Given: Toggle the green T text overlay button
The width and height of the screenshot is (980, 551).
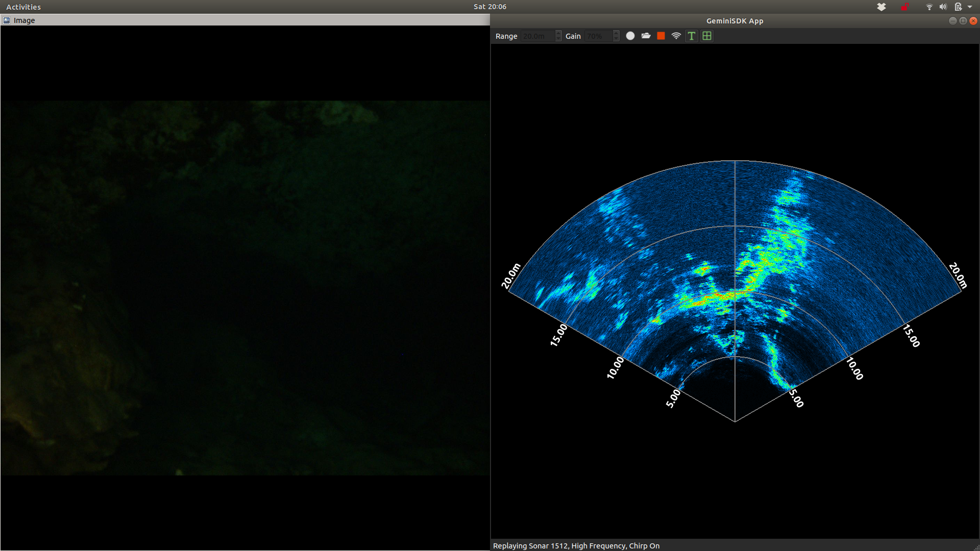Looking at the screenshot, I should click(x=692, y=36).
